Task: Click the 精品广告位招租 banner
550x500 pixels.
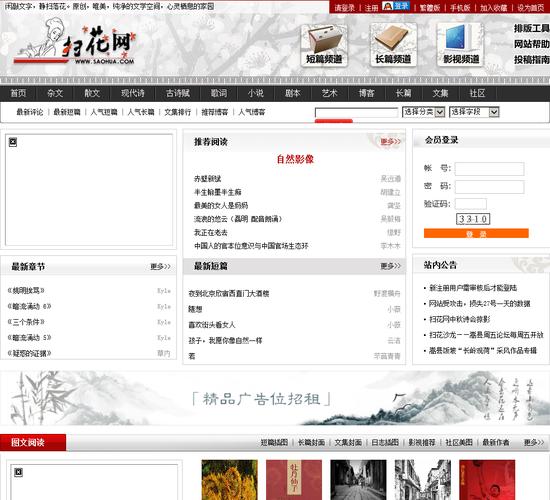Action: tap(275, 398)
